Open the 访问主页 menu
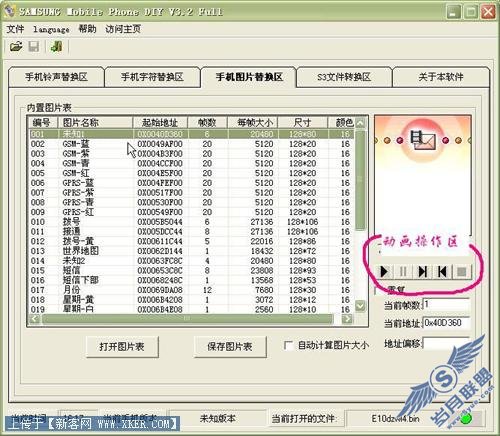This screenshot has height=436, width=500. pos(123,29)
